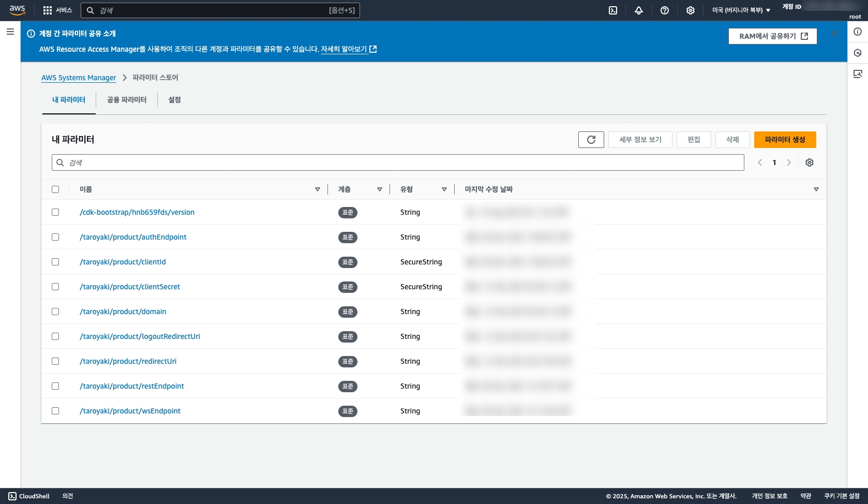This screenshot has width=868, height=504.
Task: Check the authEndpoint parameter row
Action: pyautogui.click(x=55, y=237)
